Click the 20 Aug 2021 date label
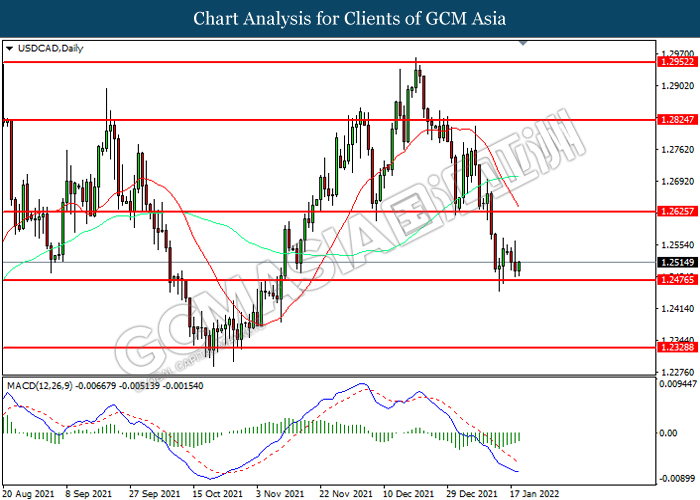 click(x=29, y=494)
